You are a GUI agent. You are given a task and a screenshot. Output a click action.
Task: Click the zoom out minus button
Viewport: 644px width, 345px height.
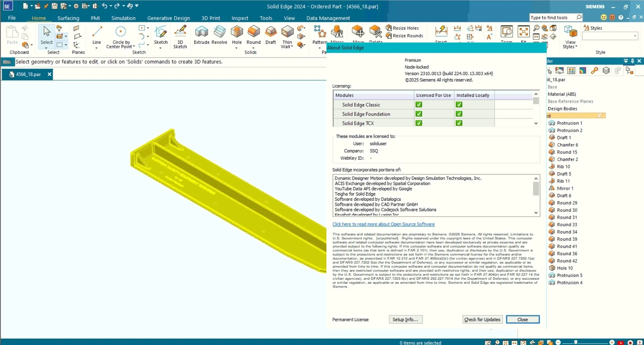558,342
